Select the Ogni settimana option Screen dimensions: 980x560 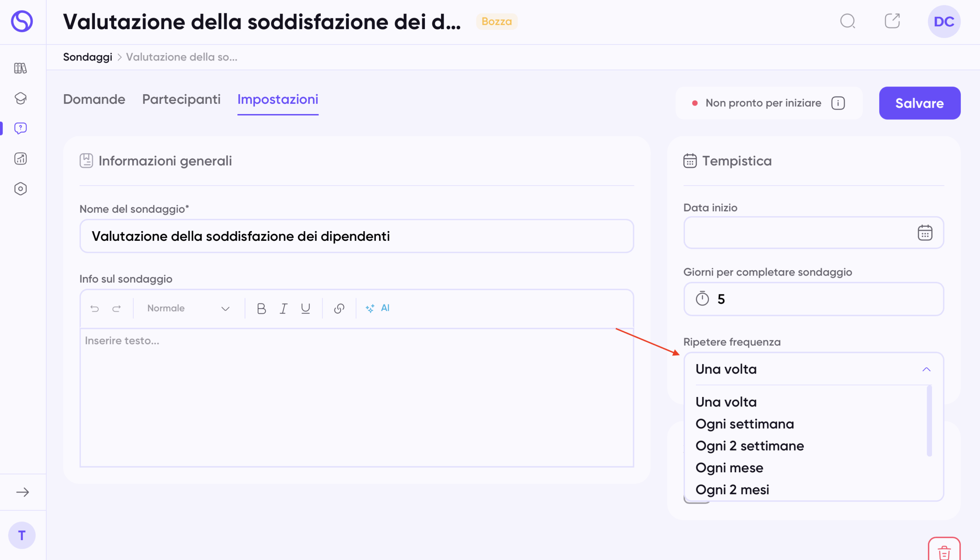coord(744,424)
